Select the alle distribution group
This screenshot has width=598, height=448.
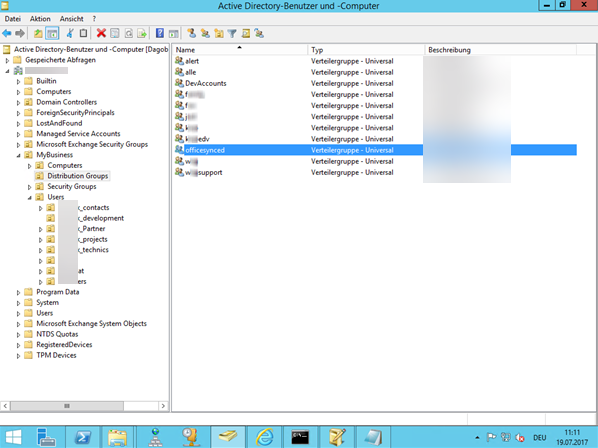coord(190,72)
